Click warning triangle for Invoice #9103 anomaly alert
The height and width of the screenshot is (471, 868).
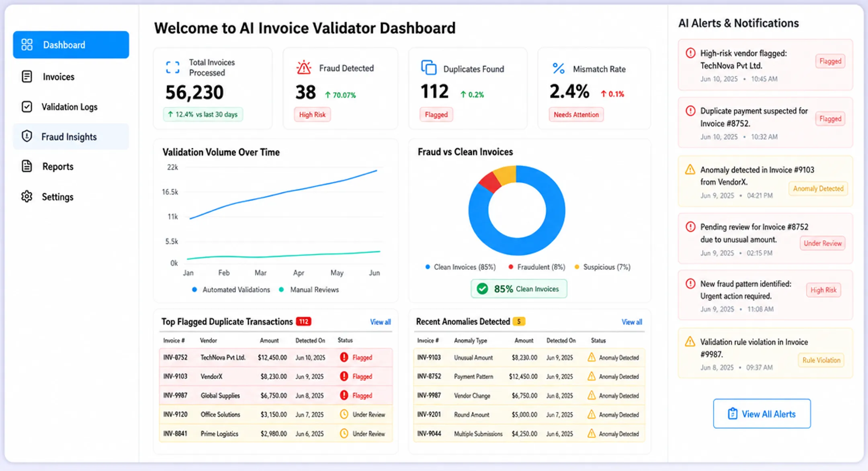690,169
